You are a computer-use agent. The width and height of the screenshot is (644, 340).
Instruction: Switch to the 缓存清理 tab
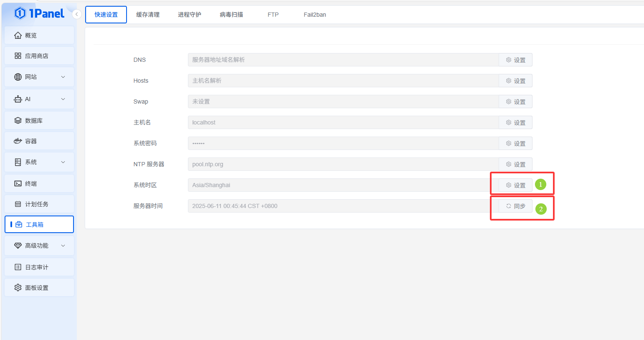click(x=148, y=15)
